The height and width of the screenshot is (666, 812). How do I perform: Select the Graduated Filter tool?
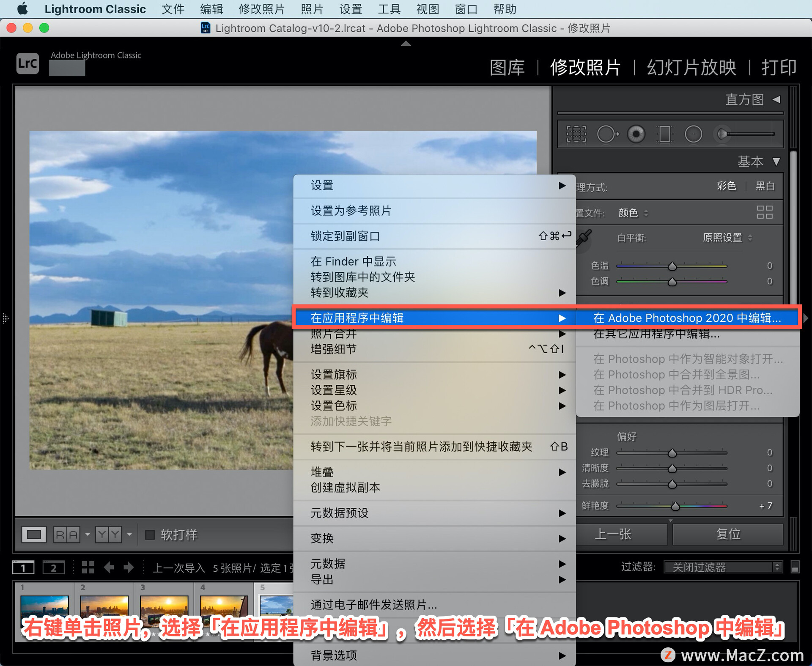(665, 134)
